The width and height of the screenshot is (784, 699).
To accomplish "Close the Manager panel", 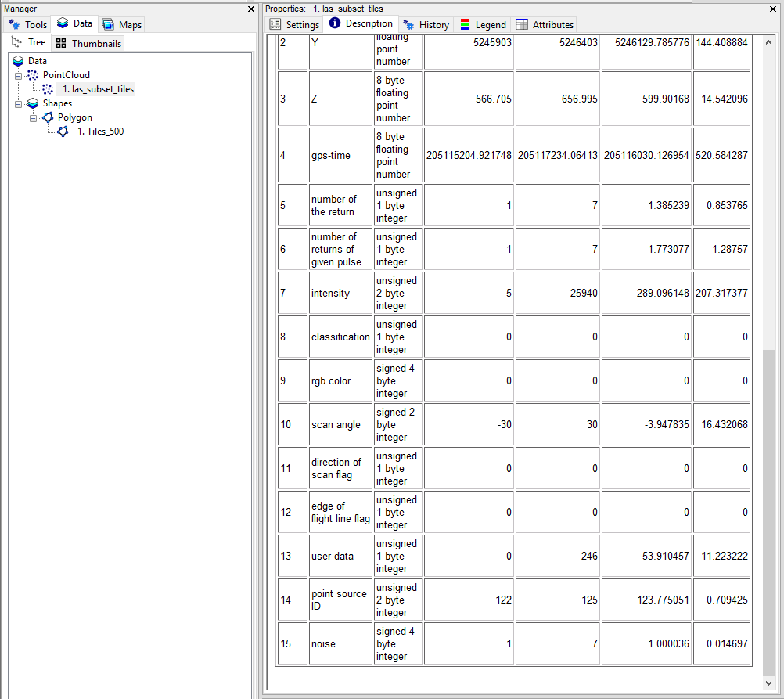I will pos(251,9).
